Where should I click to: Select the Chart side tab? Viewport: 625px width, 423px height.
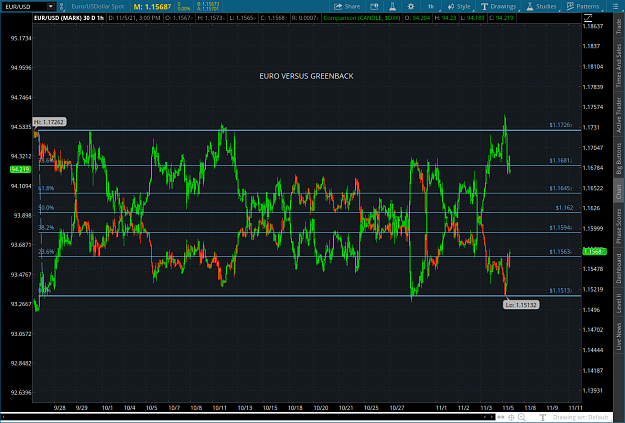[x=618, y=192]
